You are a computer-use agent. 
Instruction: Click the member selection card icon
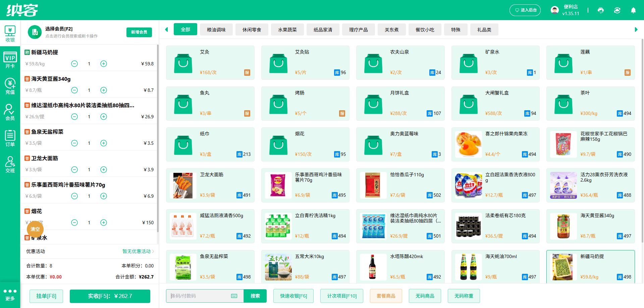[x=35, y=32]
